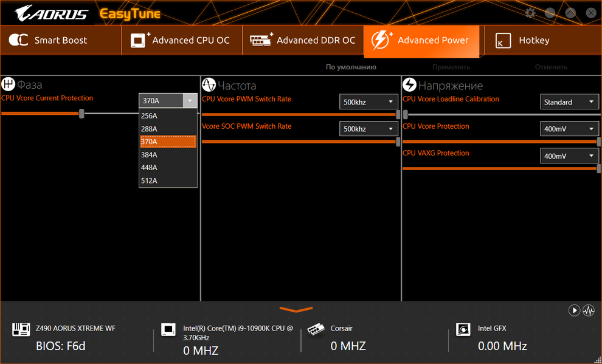Screen dimensions: 602x364
Task: Click the CPU VAXG Protection slider handle
Action: 599,168
